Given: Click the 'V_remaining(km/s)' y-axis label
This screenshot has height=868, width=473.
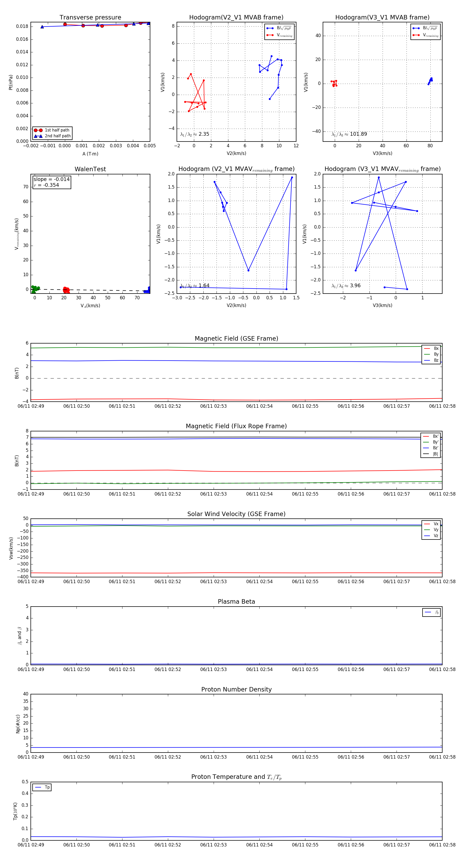Looking at the screenshot, I should 17,234.
